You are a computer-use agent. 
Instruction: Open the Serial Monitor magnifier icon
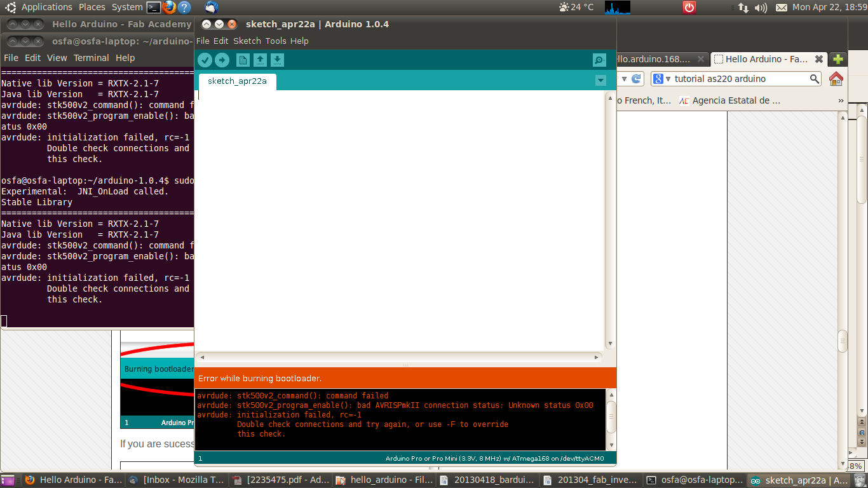click(x=599, y=60)
